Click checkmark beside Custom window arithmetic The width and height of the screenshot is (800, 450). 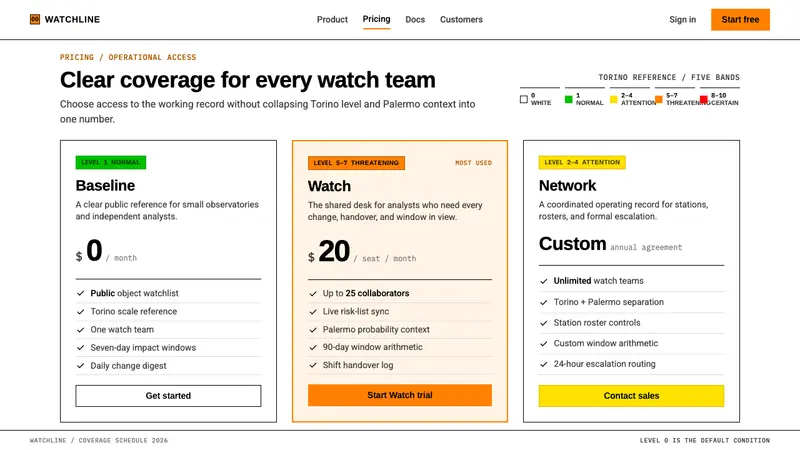click(x=544, y=344)
